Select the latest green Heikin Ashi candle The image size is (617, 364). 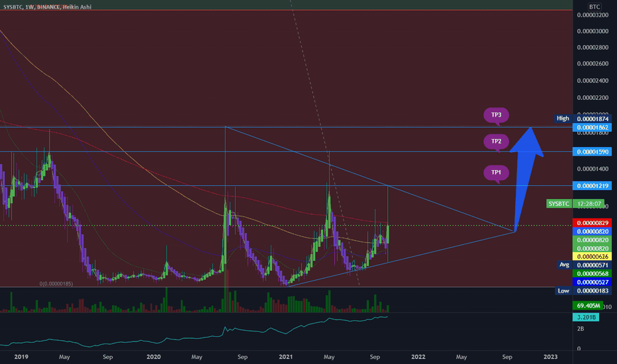tap(388, 234)
